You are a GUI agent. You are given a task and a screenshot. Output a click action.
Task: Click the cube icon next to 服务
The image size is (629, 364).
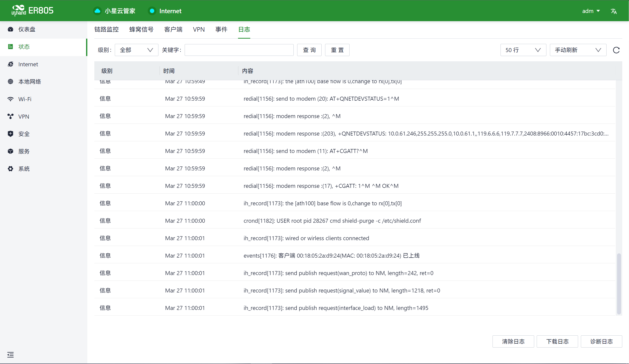click(10, 151)
